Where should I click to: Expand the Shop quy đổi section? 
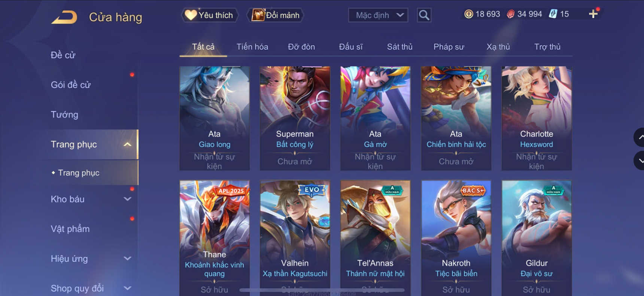[128, 288]
